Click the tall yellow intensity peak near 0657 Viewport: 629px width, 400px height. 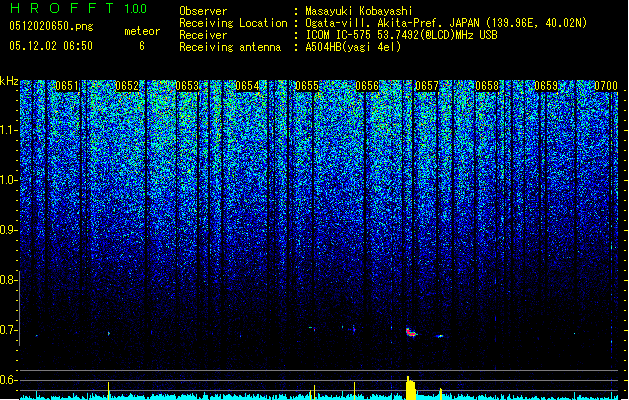pyautogui.click(x=410, y=388)
